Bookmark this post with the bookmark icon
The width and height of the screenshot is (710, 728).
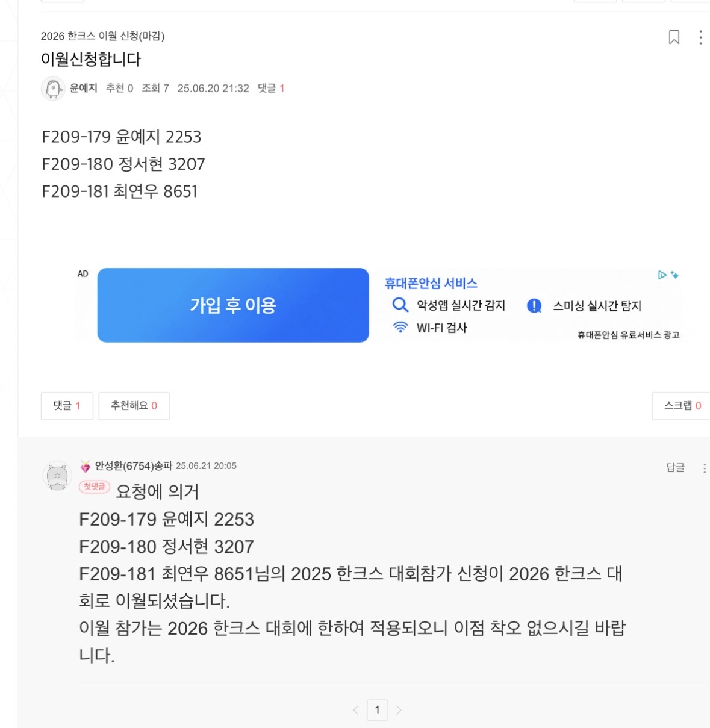click(x=674, y=37)
